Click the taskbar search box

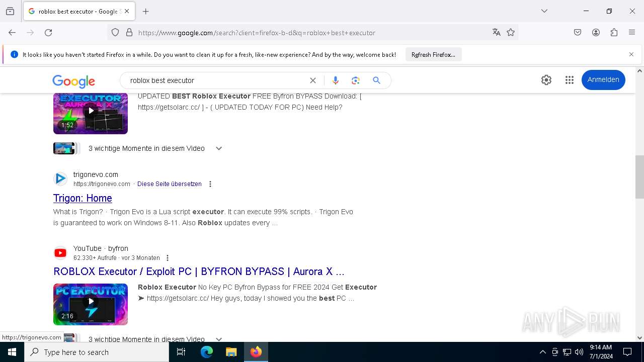97,352
